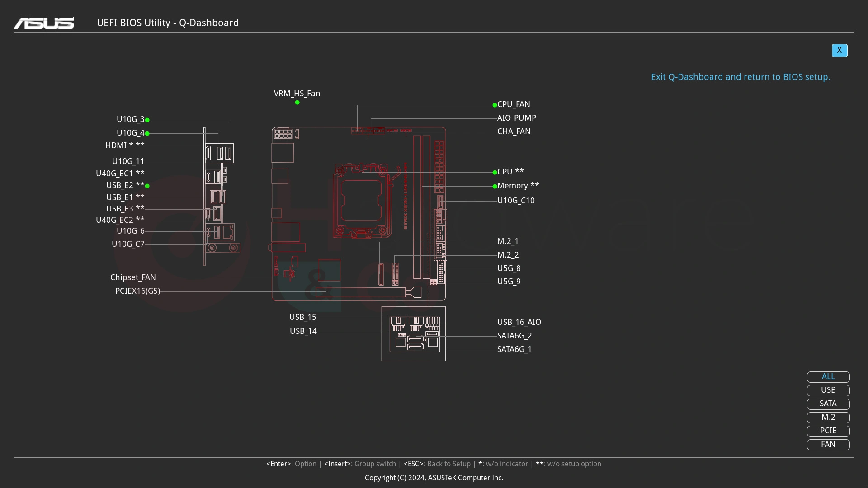Click the 8-pin power connector on the diagram
Image resolution: width=868 pixels, height=488 pixels.
(283, 134)
